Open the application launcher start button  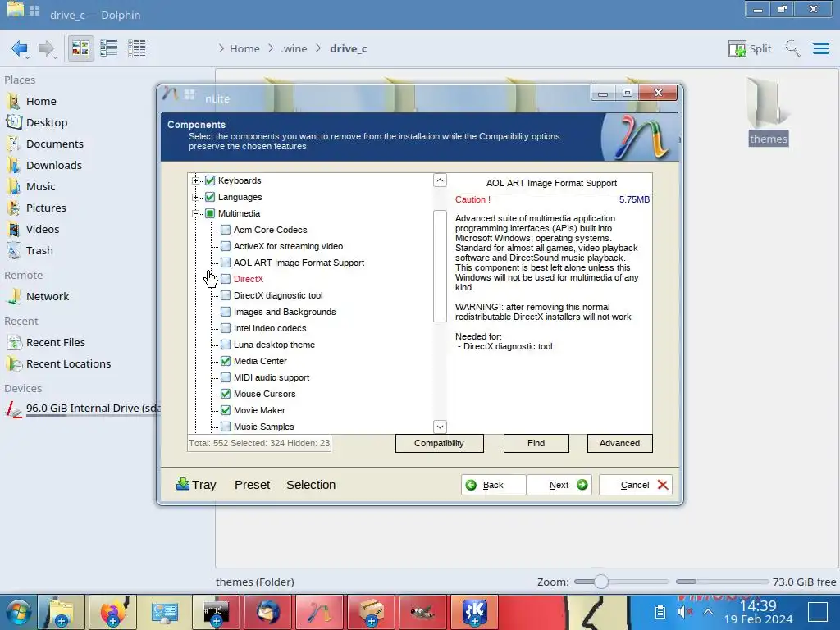(x=19, y=612)
